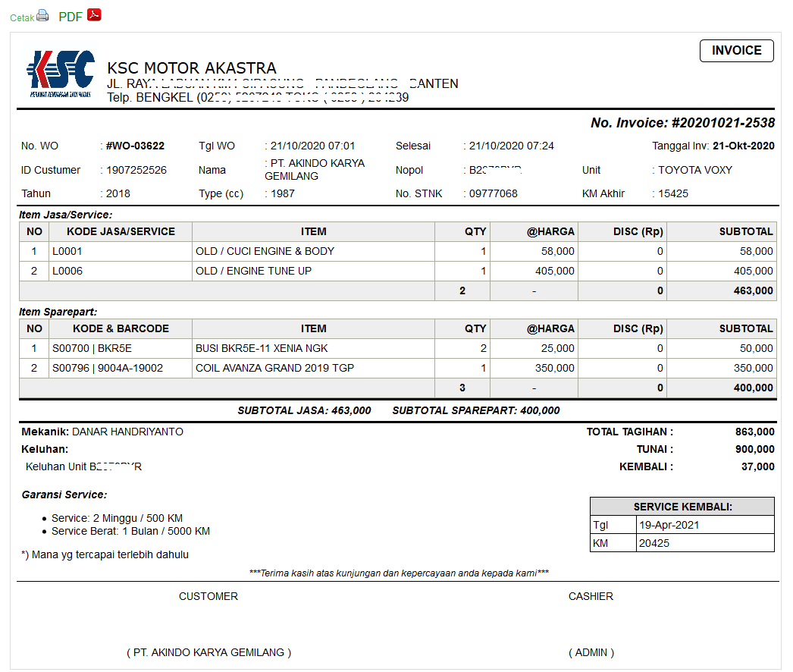Click return service KM value 20425
Viewport: 793px width, 672px height.
(654, 543)
